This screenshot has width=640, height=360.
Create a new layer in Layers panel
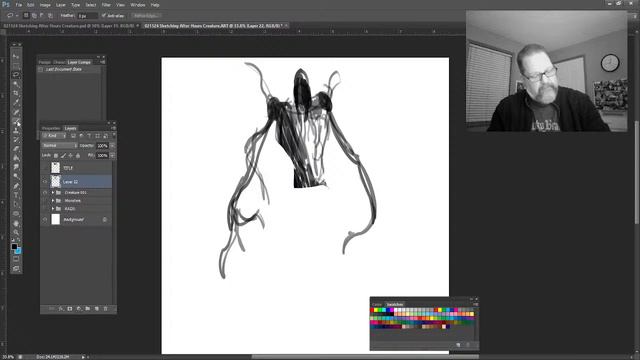97,309
